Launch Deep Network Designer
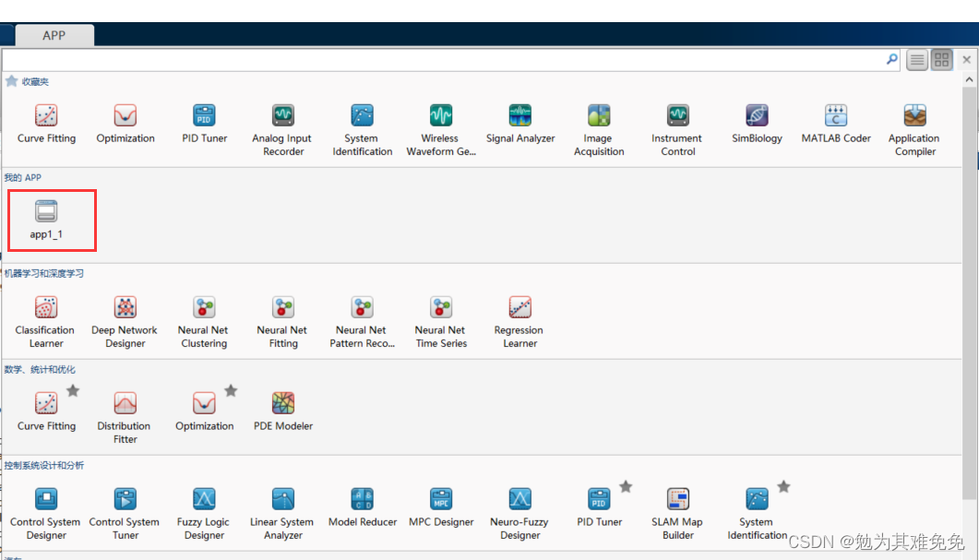Viewport: 979px width, 560px height. point(125,322)
